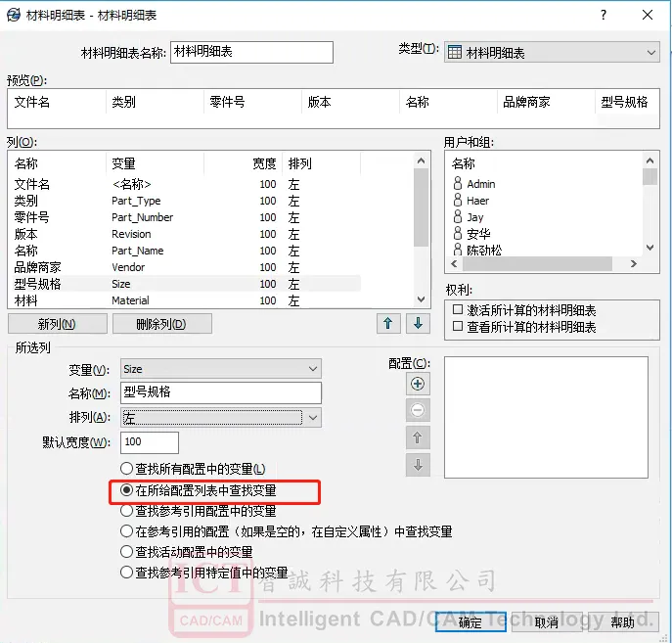Click the help question mark in title bar

click(x=604, y=15)
